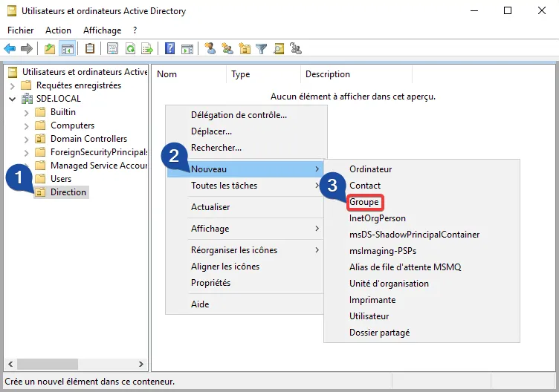Image resolution: width=559 pixels, height=392 pixels.
Task: Click Délégation de contrôle in context menu
Action: [239, 115]
